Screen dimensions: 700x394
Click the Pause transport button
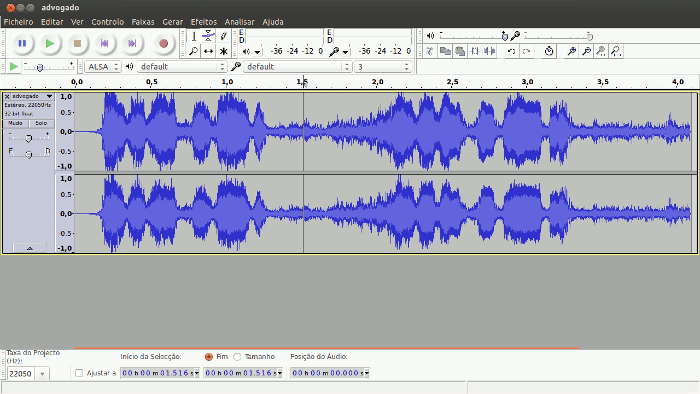point(22,43)
